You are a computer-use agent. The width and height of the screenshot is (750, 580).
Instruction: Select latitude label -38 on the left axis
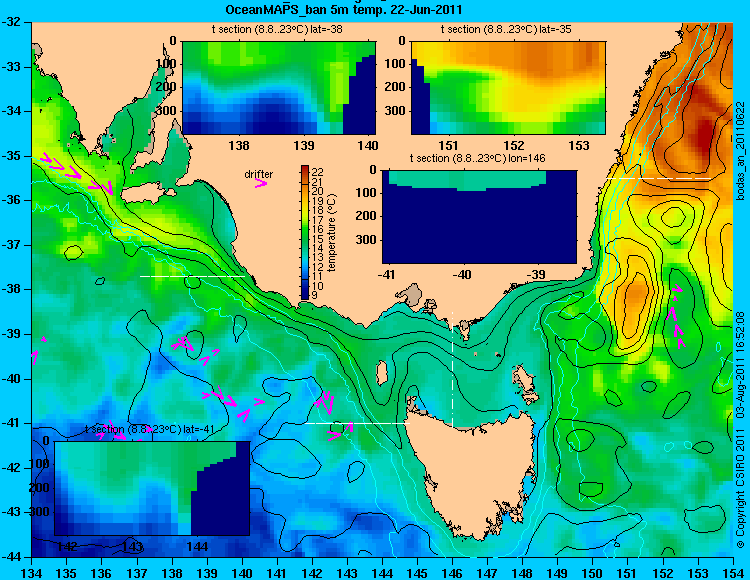point(11,289)
